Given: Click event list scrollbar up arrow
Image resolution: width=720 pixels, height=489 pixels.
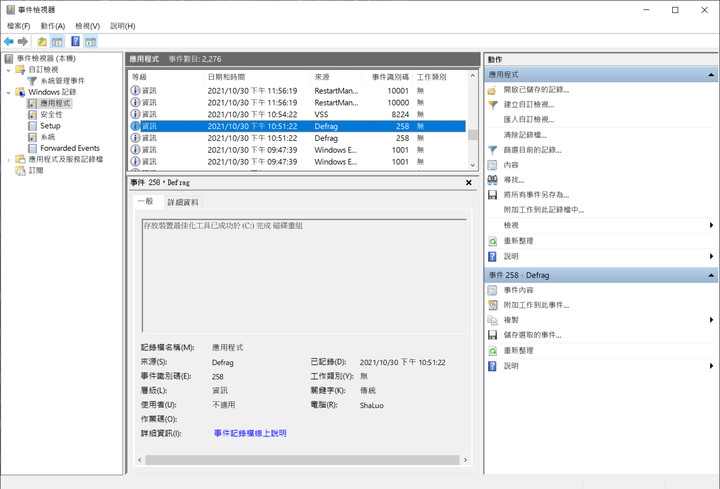Looking at the screenshot, I should pyautogui.click(x=472, y=75).
